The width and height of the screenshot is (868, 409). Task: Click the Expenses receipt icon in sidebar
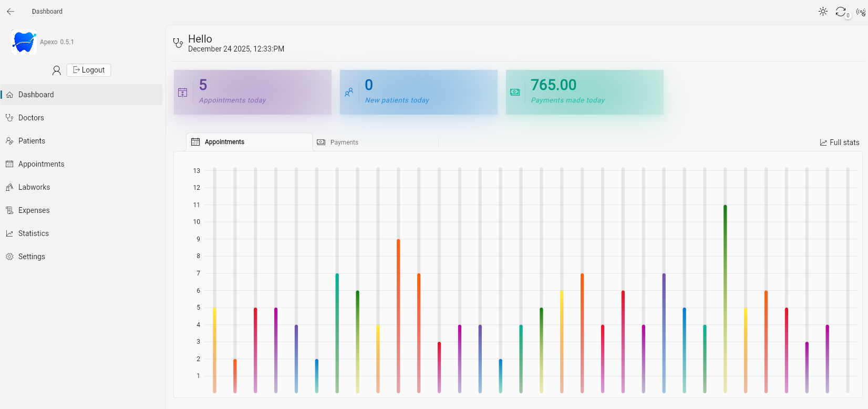(x=9, y=210)
